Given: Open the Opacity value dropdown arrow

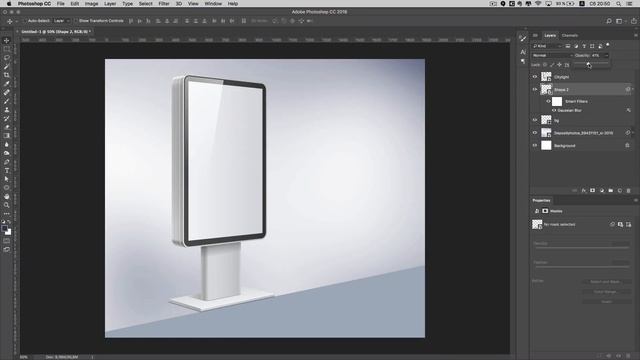Looking at the screenshot, I should (606, 56).
